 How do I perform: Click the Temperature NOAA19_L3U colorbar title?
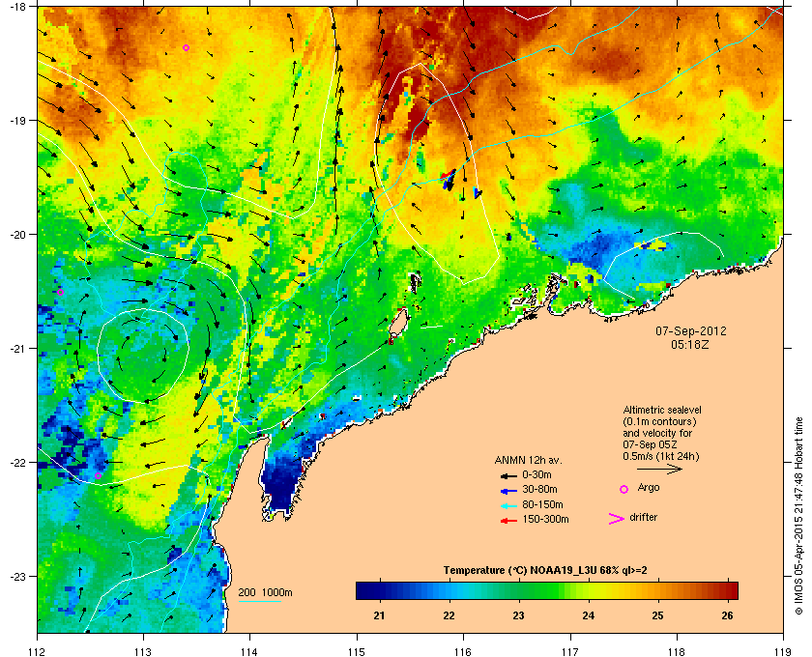[x=545, y=571]
